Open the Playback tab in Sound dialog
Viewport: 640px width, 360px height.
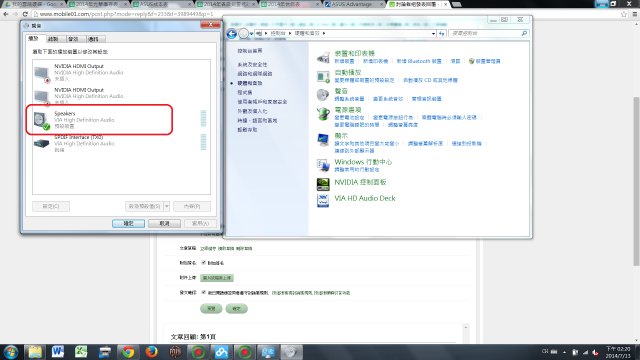coord(33,38)
